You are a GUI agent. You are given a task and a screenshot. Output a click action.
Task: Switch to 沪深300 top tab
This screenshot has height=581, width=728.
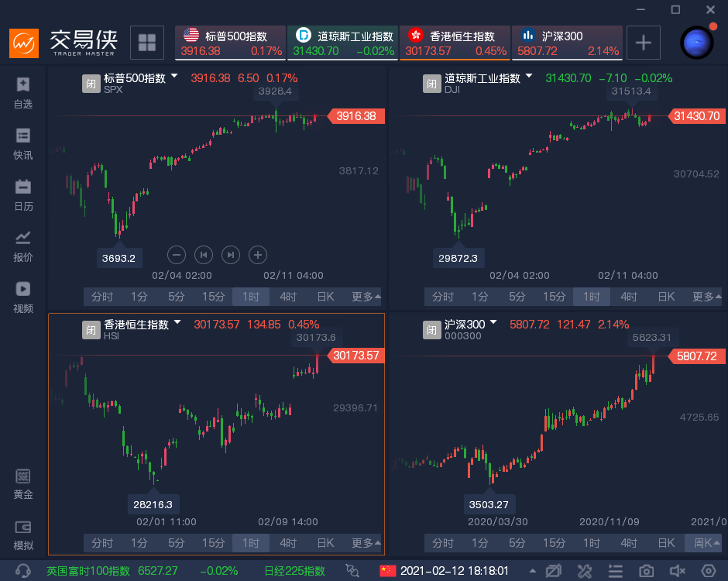568,43
